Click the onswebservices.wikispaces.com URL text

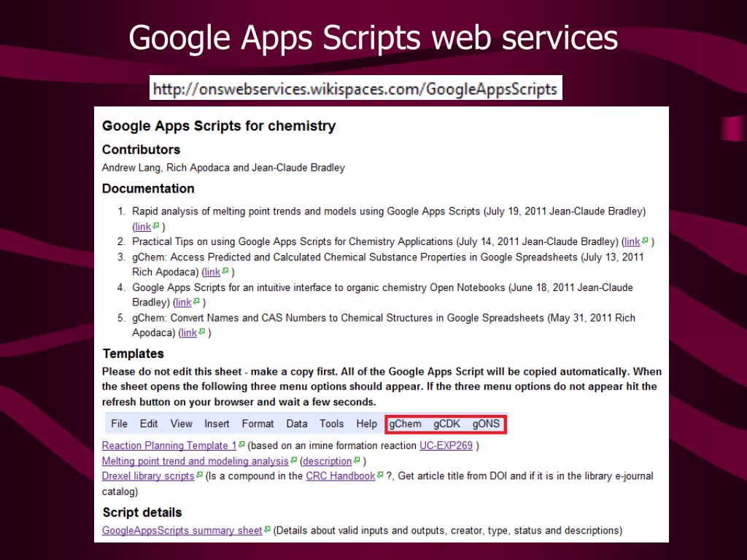[x=355, y=88]
